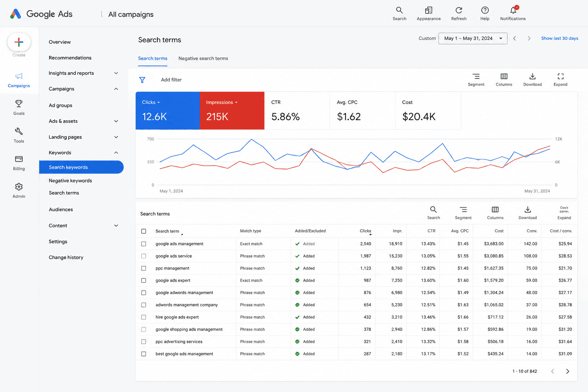Open Audiences page

coord(61,209)
